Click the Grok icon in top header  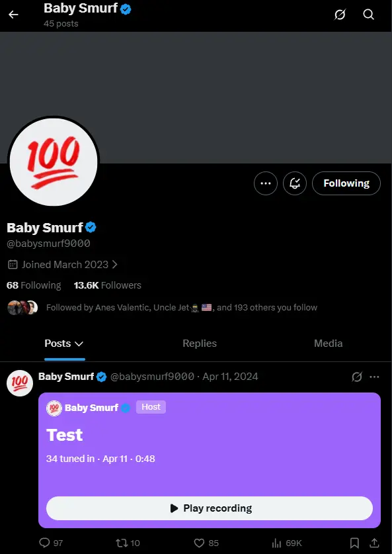click(340, 15)
